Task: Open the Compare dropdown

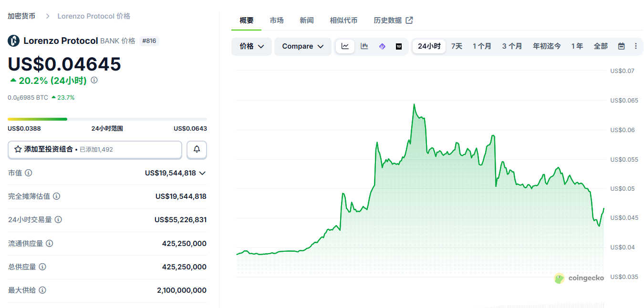Action: tap(302, 46)
